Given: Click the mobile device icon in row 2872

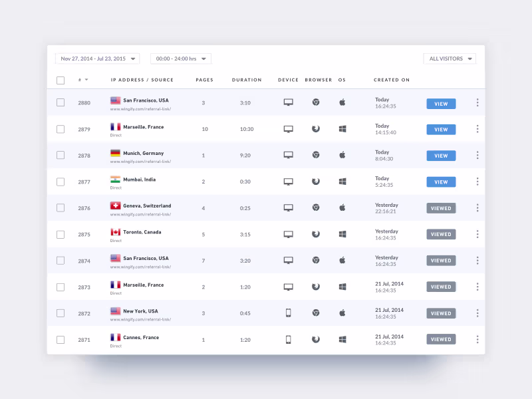Looking at the screenshot, I should tap(289, 313).
